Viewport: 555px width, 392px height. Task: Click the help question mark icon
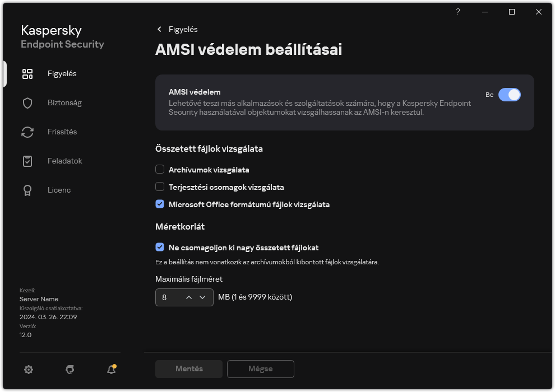coord(457,12)
